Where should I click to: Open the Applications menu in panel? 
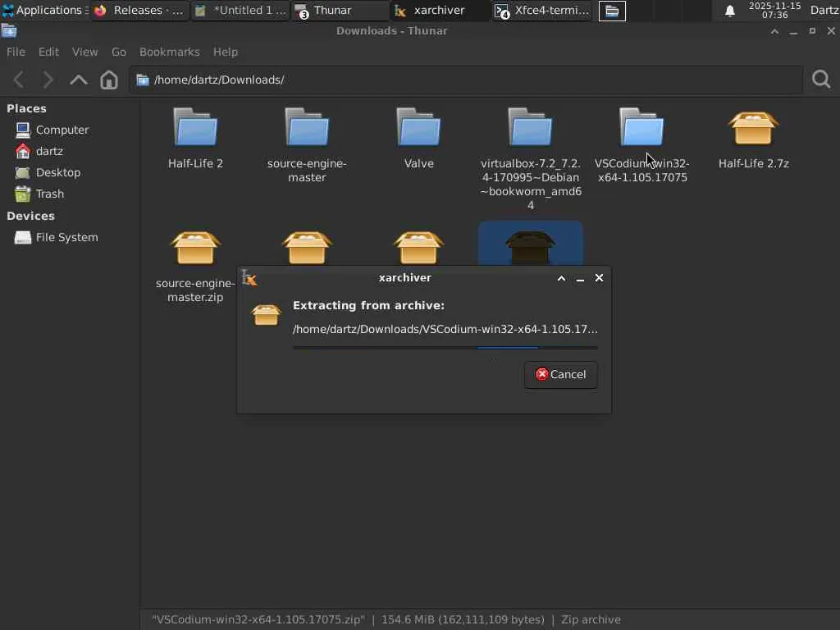45,10
